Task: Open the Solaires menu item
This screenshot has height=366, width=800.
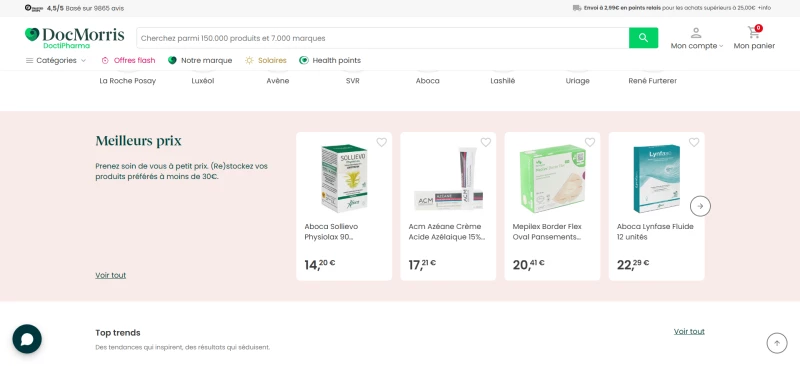Action: pyautogui.click(x=266, y=60)
